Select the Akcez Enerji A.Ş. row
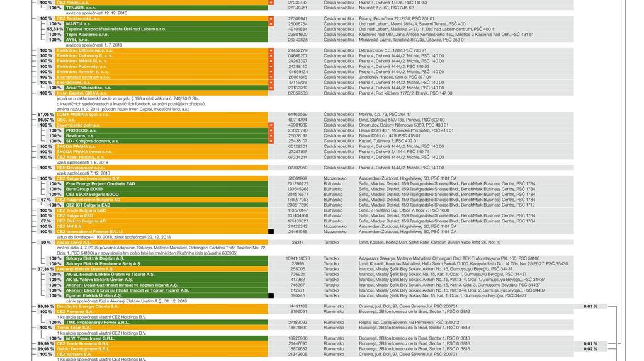Image resolution: width=644 pixels, height=361 pixels. (162, 243)
